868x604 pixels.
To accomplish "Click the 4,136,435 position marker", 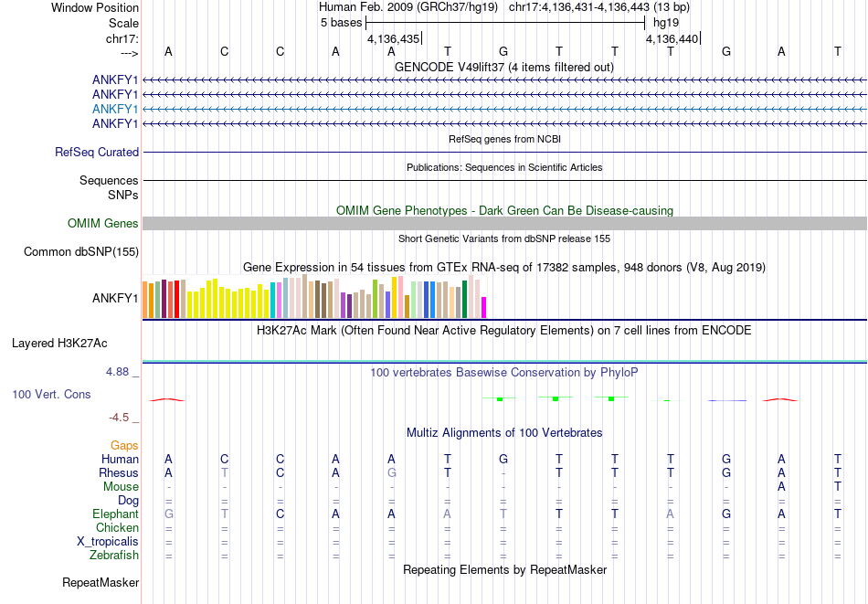I will 394,38.
